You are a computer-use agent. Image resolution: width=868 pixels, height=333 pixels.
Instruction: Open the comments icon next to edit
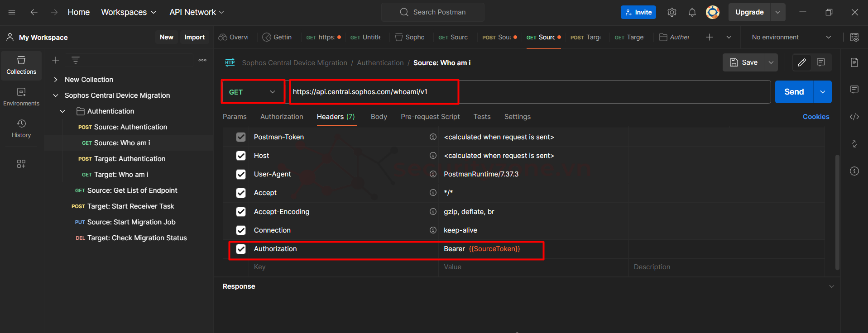click(x=821, y=62)
